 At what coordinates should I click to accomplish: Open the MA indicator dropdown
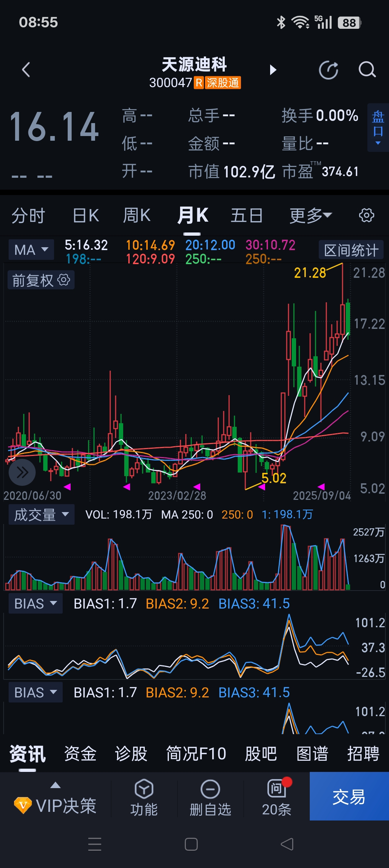[31, 249]
